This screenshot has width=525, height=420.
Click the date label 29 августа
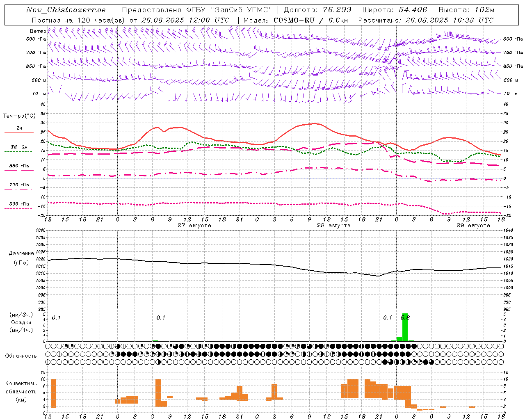click(473, 226)
